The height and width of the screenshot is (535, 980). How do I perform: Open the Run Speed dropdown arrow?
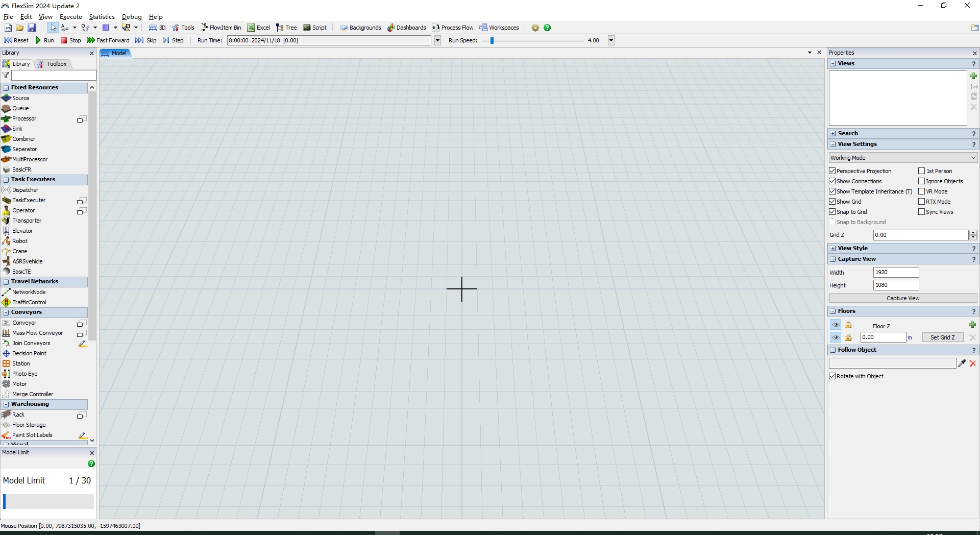[611, 40]
